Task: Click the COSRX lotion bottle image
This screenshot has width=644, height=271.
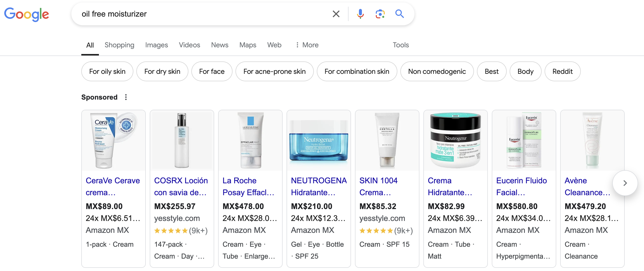Action: (x=182, y=140)
